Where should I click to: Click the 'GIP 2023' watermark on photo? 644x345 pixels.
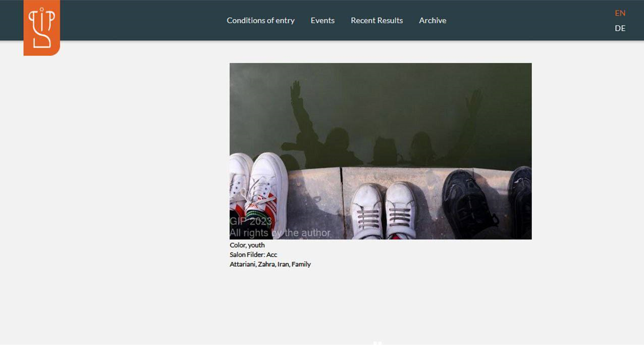pyautogui.click(x=250, y=221)
